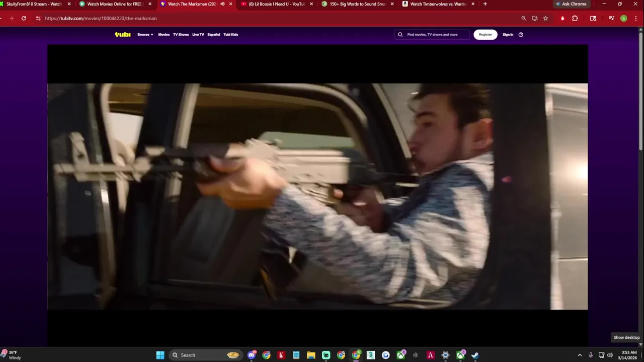
Task: Switch to Watch Timberwolves vs. Warriors tab
Action: click(438, 4)
